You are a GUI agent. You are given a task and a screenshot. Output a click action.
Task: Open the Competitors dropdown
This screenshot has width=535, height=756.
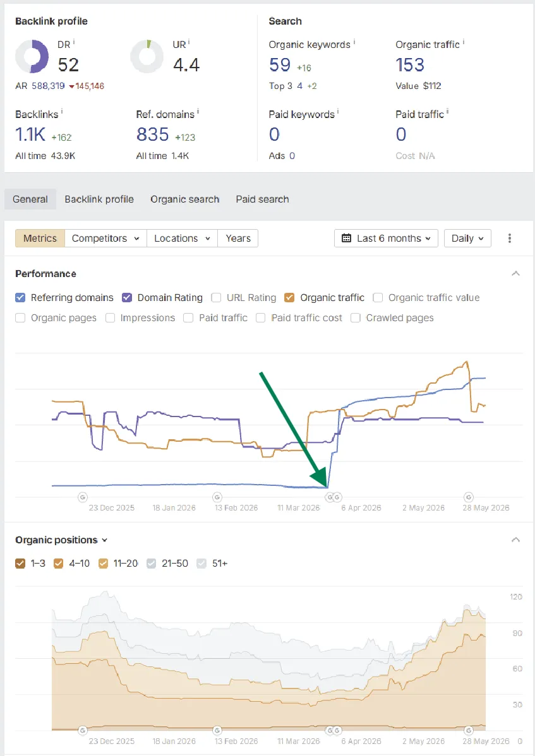(x=105, y=238)
